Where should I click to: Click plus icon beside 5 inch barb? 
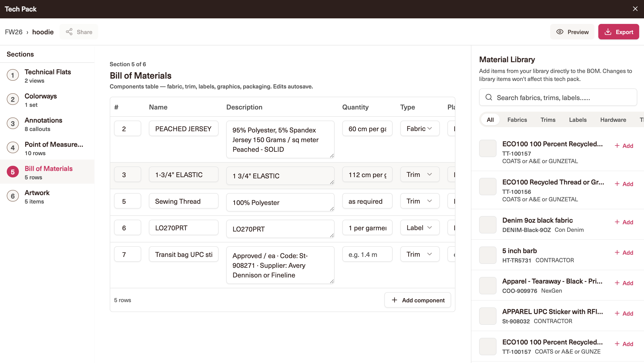[x=617, y=252]
